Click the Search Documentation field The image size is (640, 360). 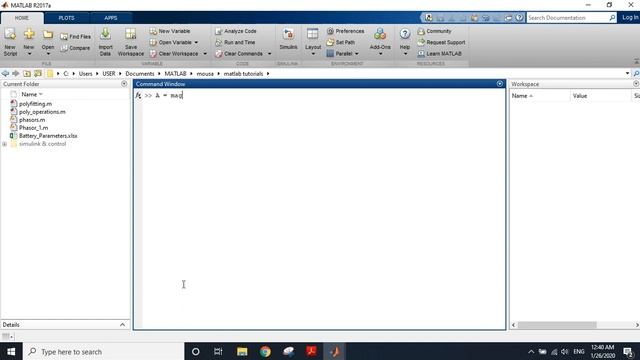(567, 18)
